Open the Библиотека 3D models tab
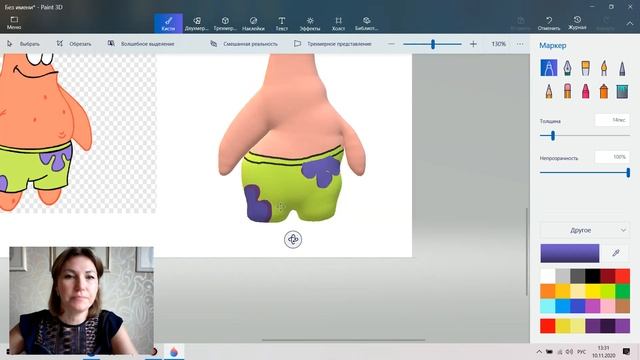640x360 pixels. pyautogui.click(x=367, y=23)
